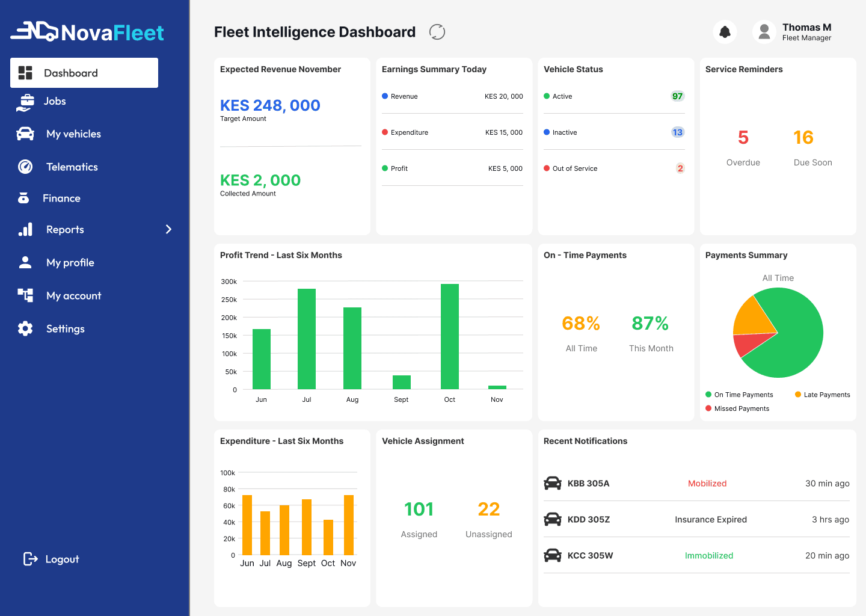Click the car icon beside KDD 305Z
This screenshot has height=616, width=866.
553,519
